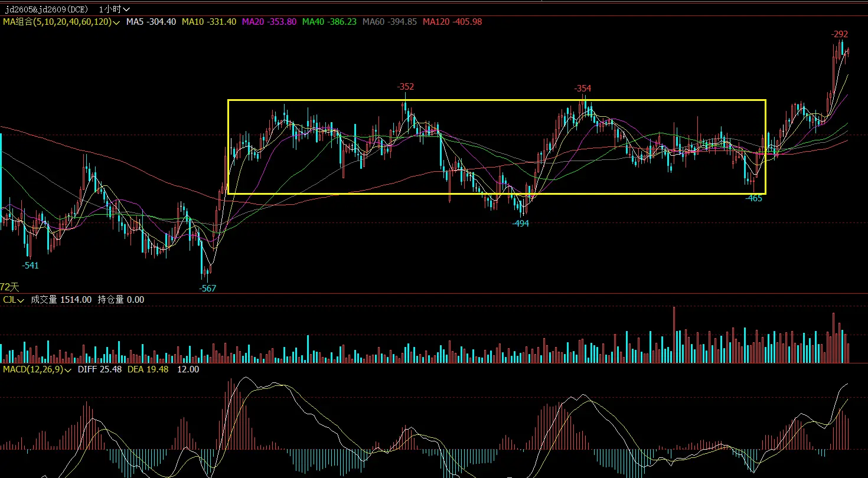Screen dimensions: 868x478
Task: Open the CJL volume indicator dropdown
Action: tap(13, 300)
